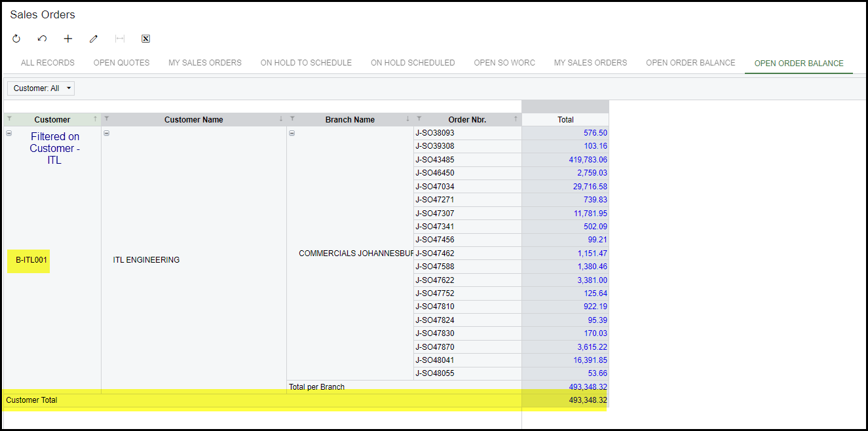Collapse the Customer Name group

pos(106,133)
